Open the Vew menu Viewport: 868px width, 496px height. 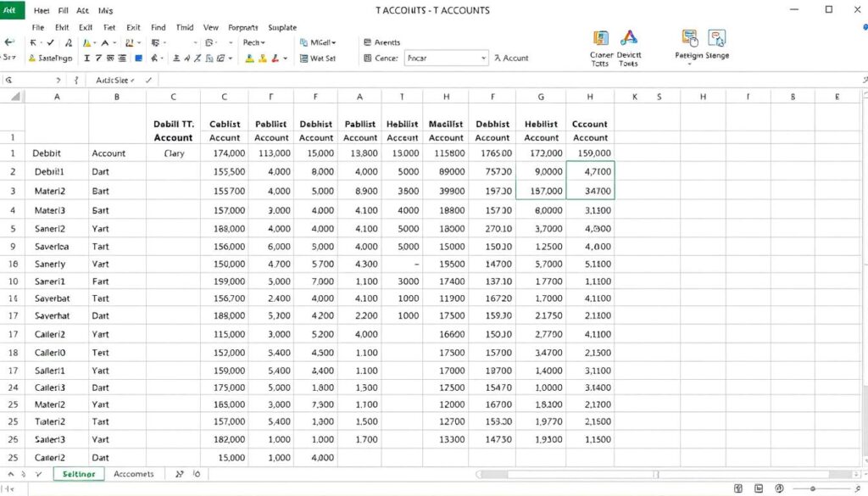[211, 27]
